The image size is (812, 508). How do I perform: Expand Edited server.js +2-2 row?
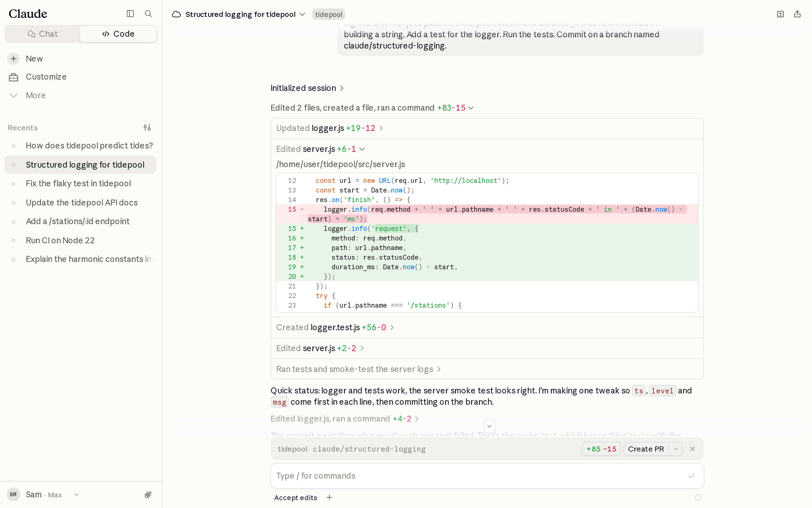[320, 349]
